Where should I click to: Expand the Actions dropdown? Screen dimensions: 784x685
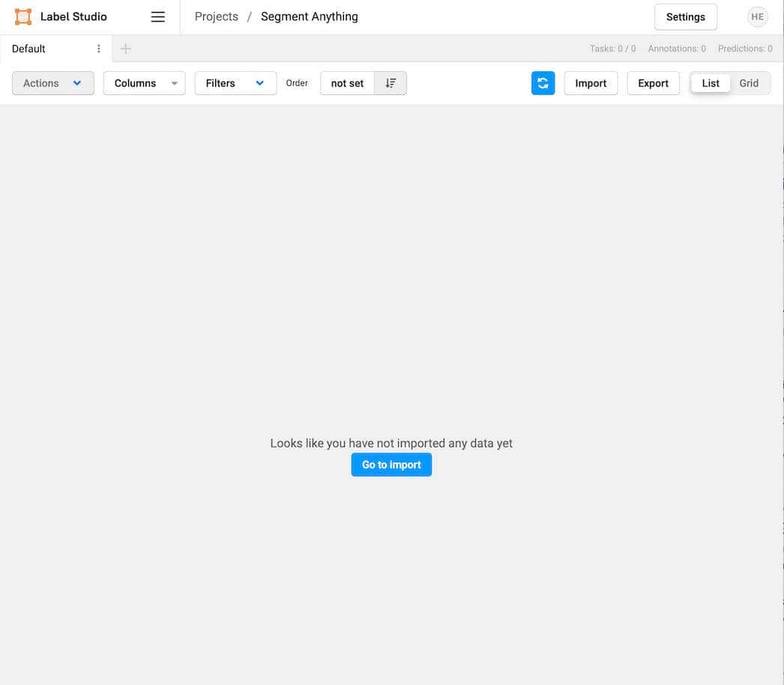coord(53,83)
